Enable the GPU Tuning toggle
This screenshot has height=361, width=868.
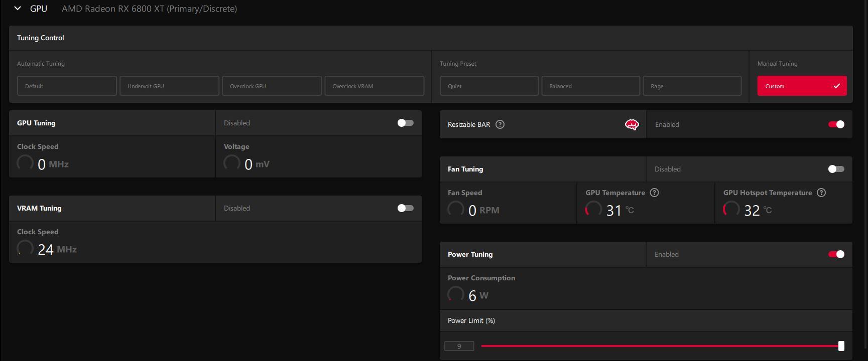pos(406,123)
